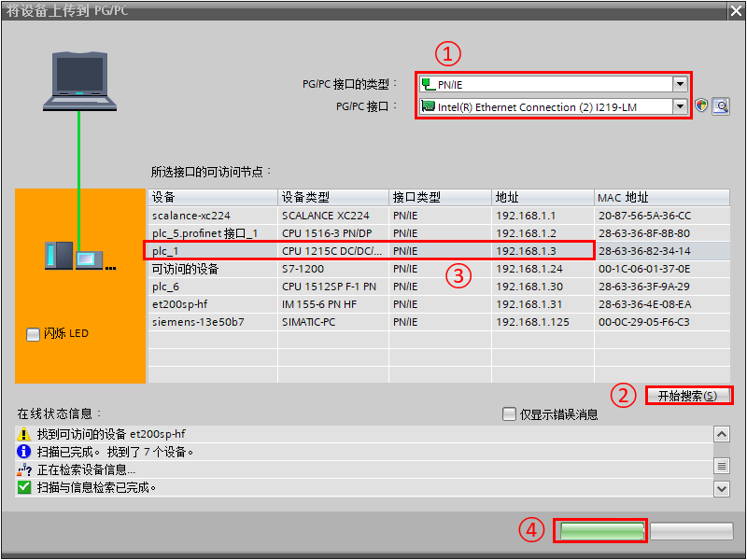Click MAC address 28-63-36-82-34-14
747x560 pixels.
coord(662,251)
